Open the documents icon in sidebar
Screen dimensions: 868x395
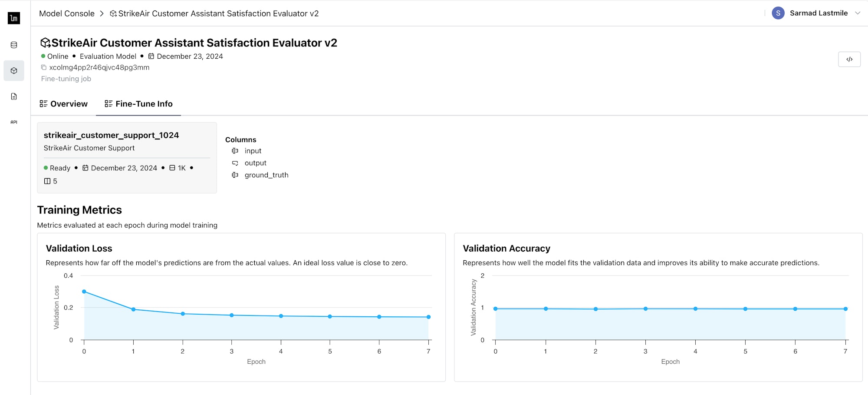(14, 96)
